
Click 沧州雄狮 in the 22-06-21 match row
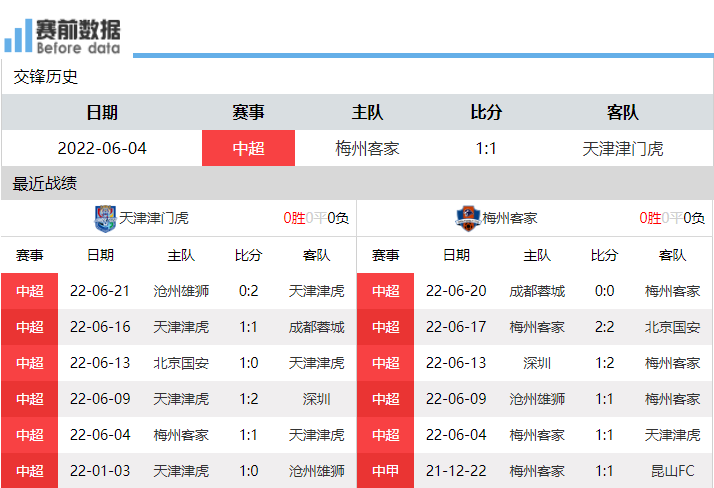(x=181, y=291)
